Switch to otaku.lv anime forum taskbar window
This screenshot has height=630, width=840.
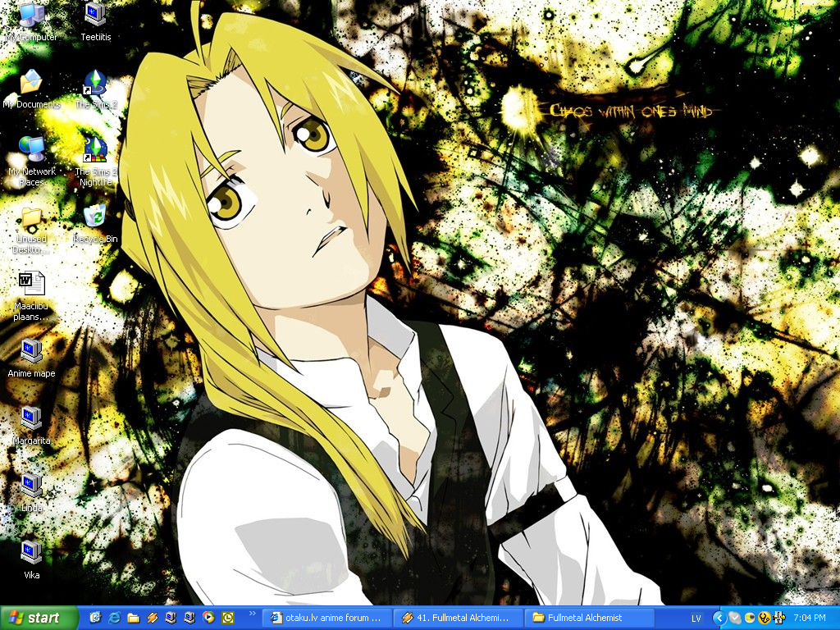(x=327, y=618)
